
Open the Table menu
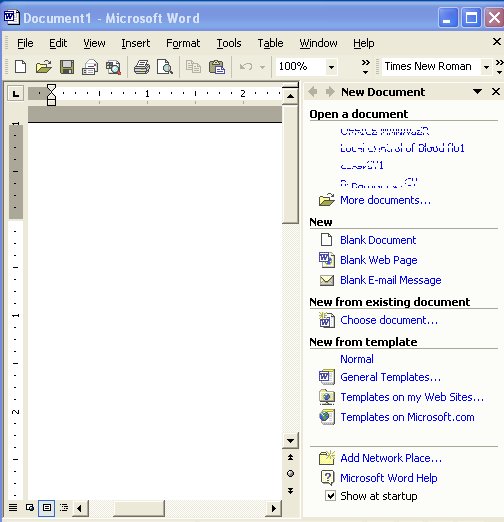[x=270, y=43]
